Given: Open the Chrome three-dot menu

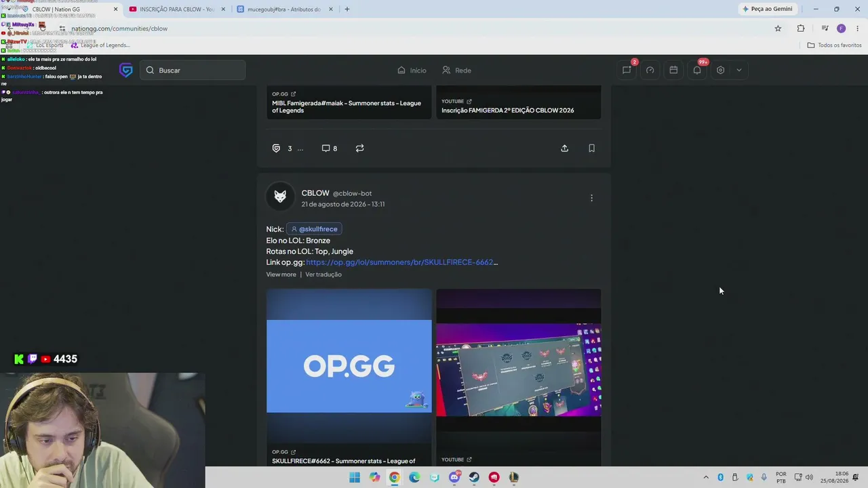Looking at the screenshot, I should tap(857, 28).
